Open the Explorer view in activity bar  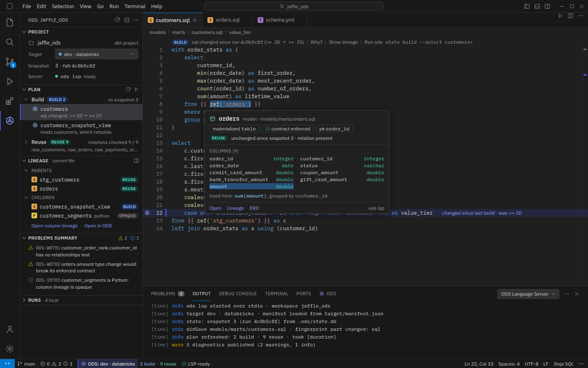10,22
